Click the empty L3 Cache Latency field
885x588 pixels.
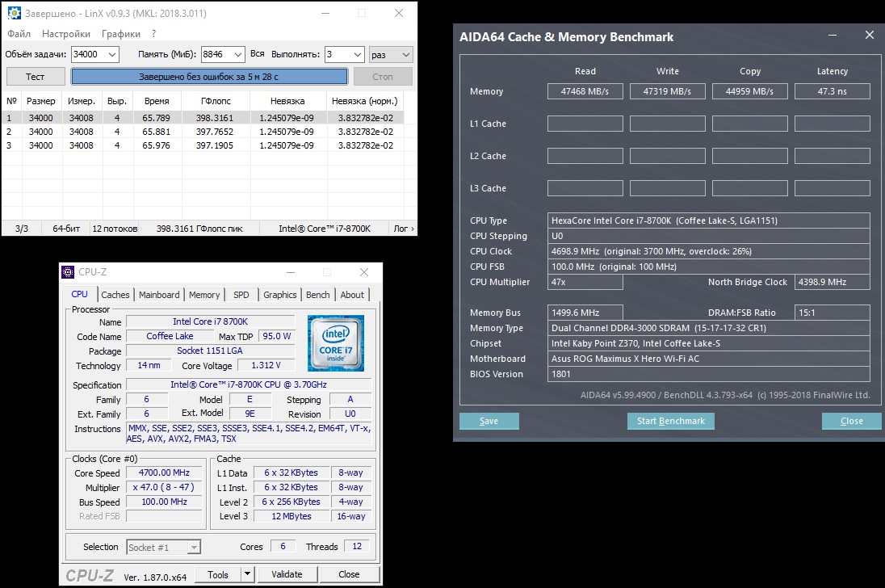(833, 188)
